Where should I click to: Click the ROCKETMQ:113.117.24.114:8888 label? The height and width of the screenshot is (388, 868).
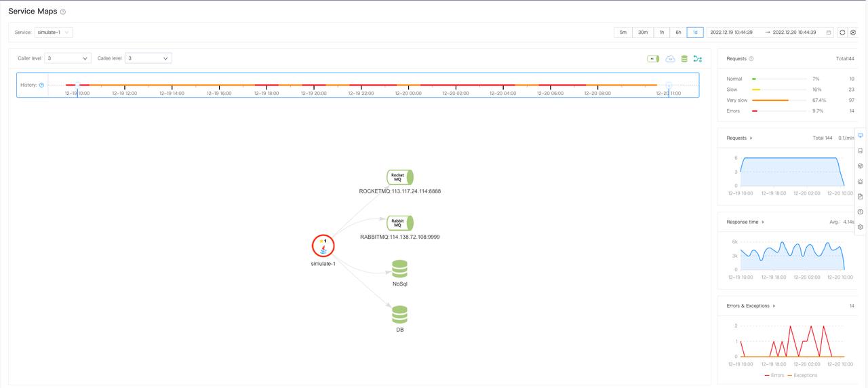click(x=400, y=191)
